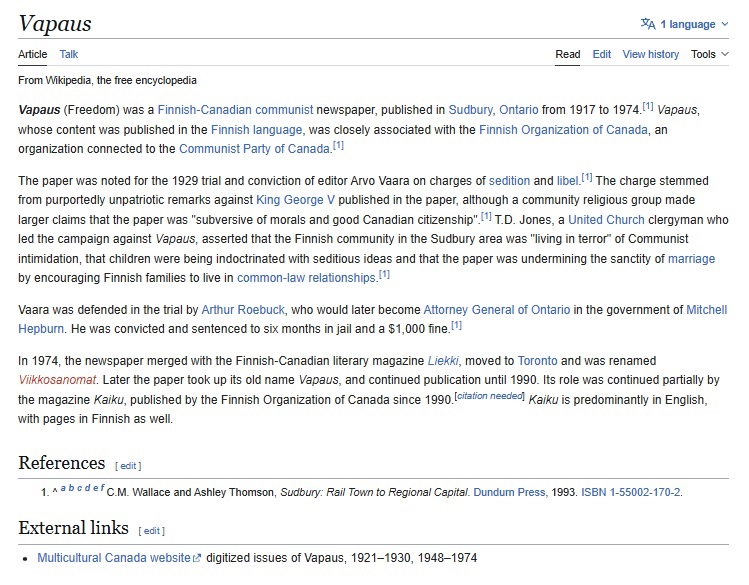Visit Attorney General of Ontario link
The height and width of the screenshot is (585, 749).
pyautogui.click(x=497, y=310)
